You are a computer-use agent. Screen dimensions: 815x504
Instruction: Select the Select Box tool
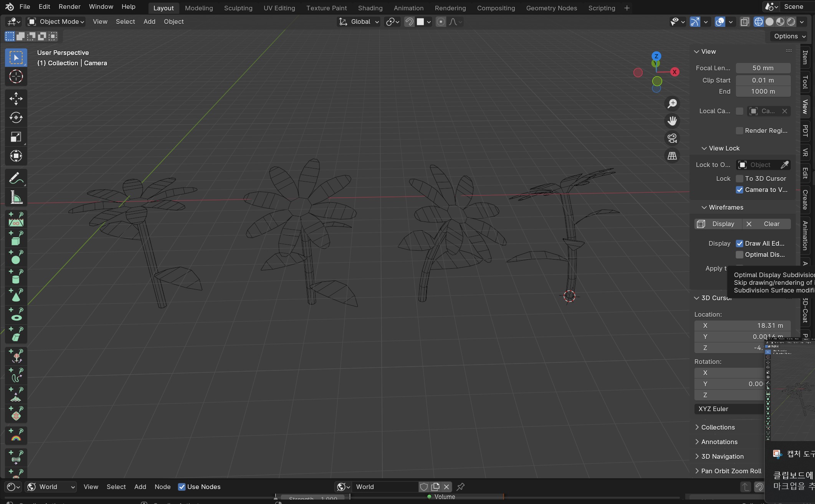(x=16, y=58)
